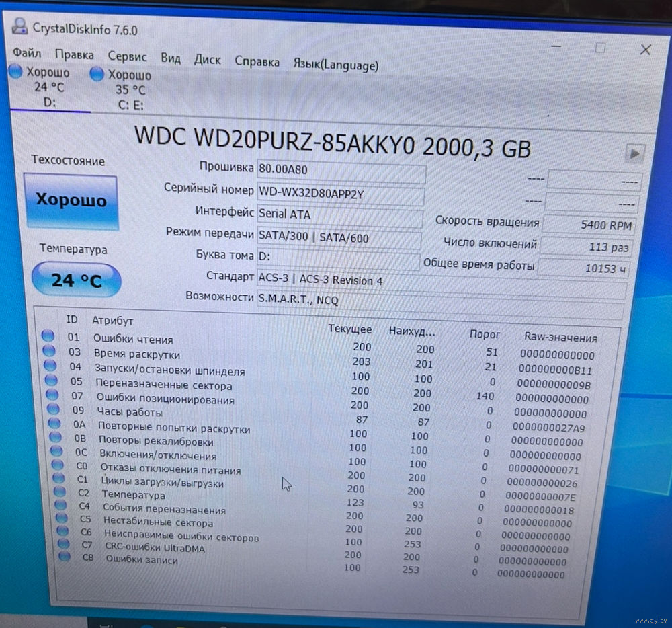Image resolution: width=672 pixels, height=628 pixels.
Task: Click the total working time value 10153 ч
Action: [584, 267]
